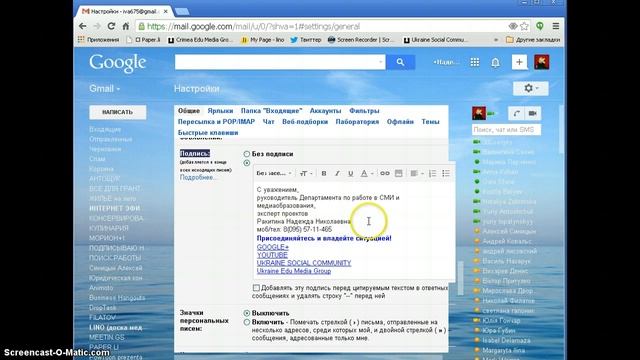Bookmark this page with the star
The width and height of the screenshot is (640, 360).
point(524,26)
